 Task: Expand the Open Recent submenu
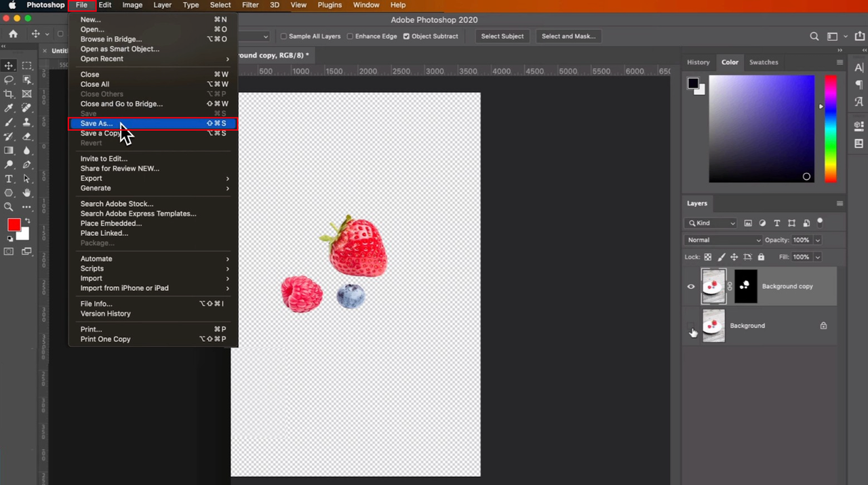153,59
